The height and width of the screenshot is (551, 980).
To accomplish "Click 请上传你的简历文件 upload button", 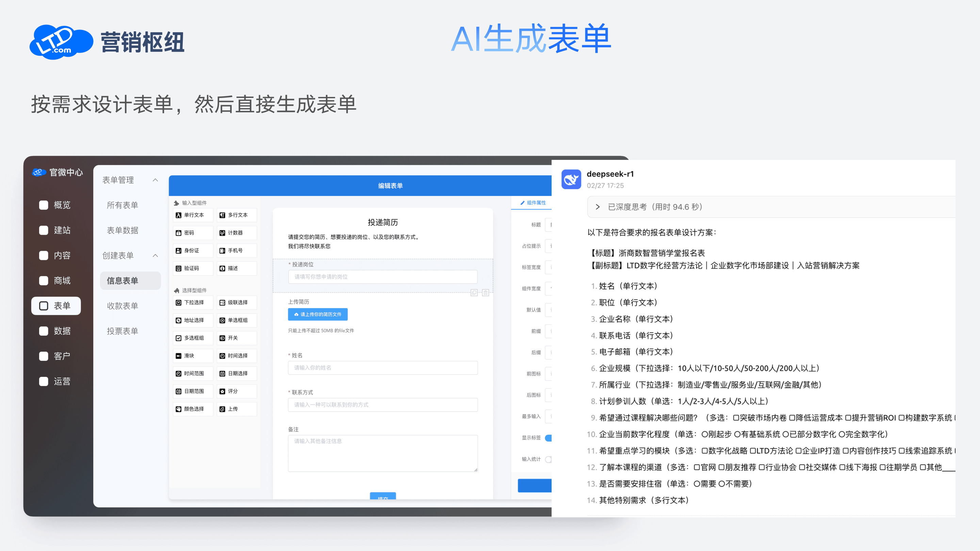I will tap(318, 315).
